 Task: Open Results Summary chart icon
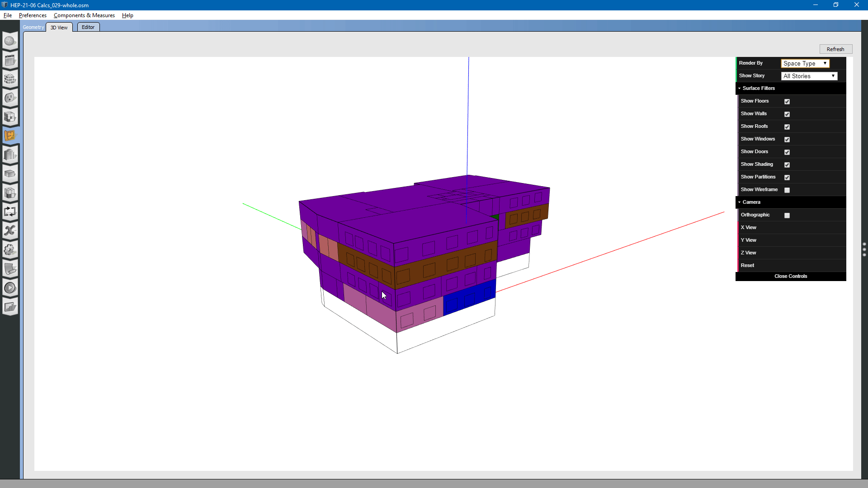pyautogui.click(x=10, y=307)
